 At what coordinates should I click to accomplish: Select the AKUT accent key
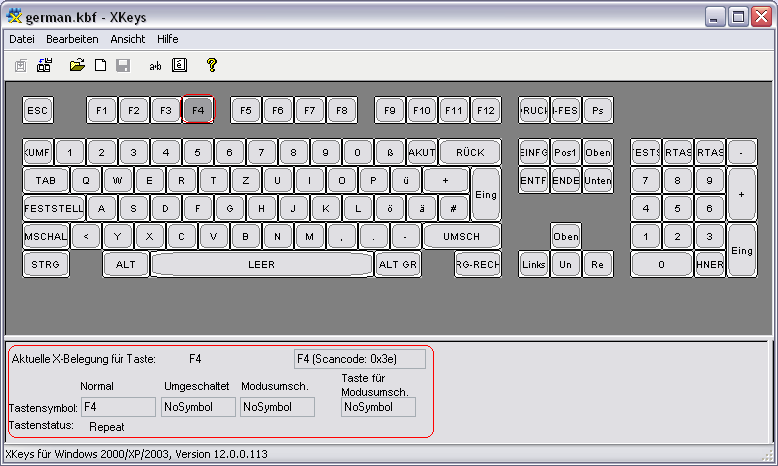click(x=422, y=152)
